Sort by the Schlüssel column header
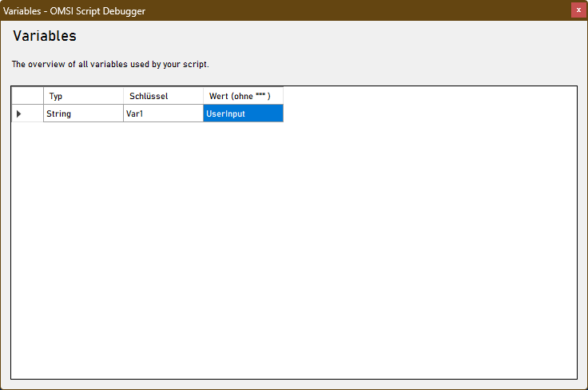588x390 pixels. [163, 96]
